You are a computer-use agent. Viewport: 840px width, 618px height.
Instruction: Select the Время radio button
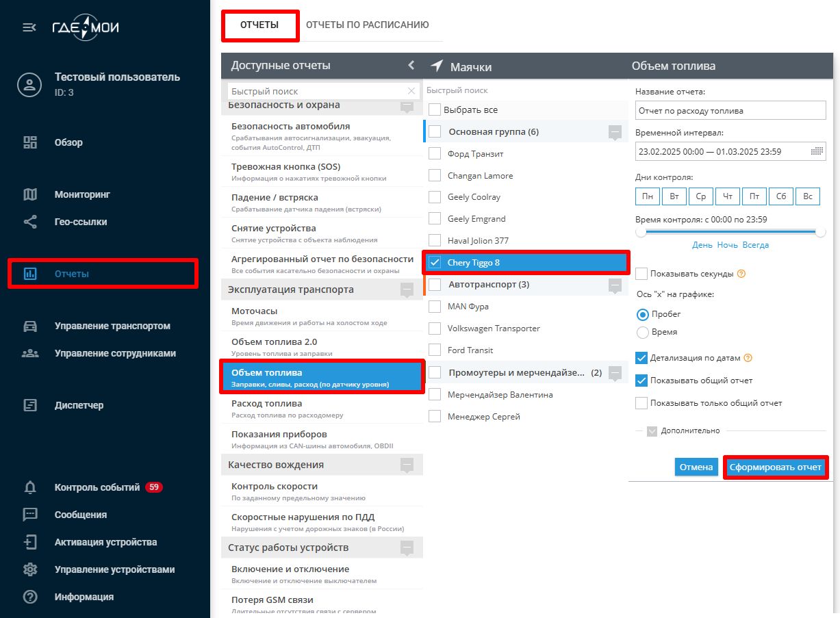click(642, 332)
